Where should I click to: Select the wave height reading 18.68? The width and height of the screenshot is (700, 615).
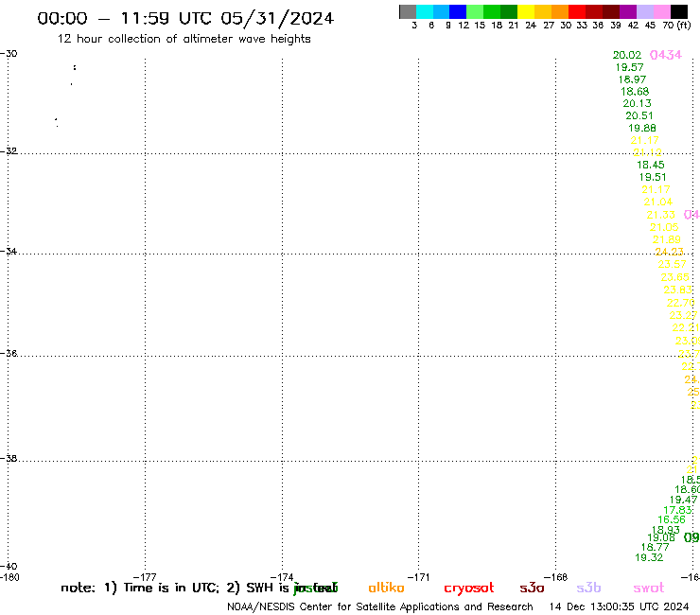635,92
